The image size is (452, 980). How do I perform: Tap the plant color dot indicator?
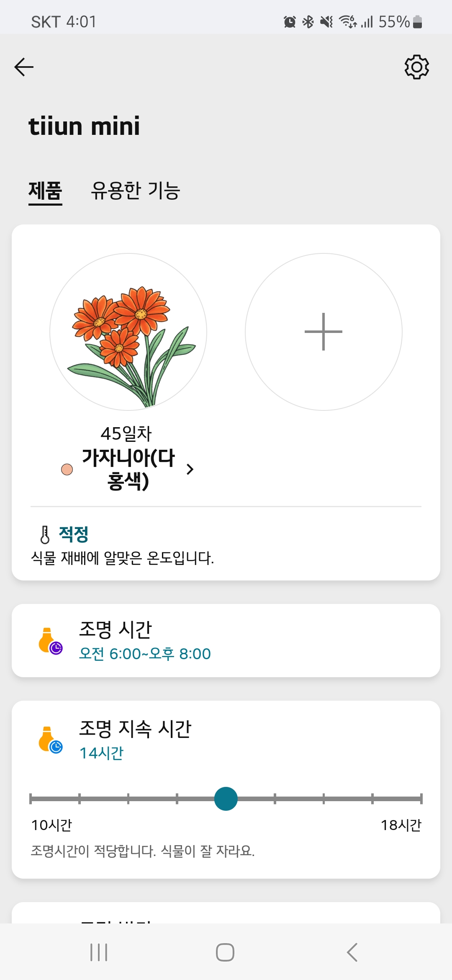click(67, 469)
